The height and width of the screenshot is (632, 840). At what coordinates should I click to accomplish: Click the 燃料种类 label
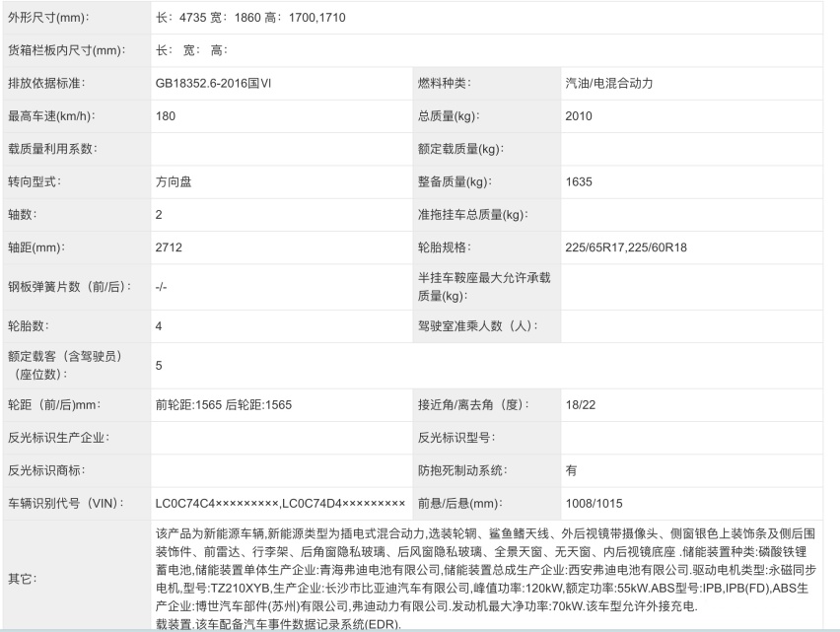pos(444,83)
